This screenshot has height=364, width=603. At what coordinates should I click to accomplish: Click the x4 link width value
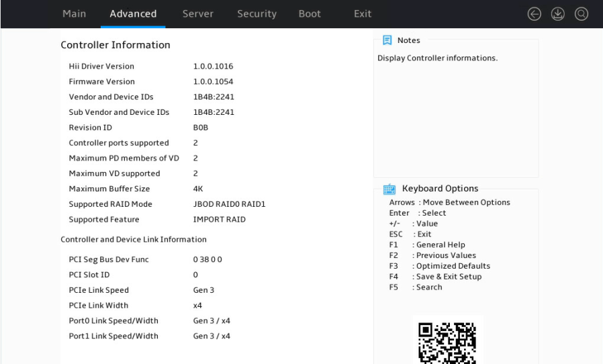pyautogui.click(x=197, y=306)
